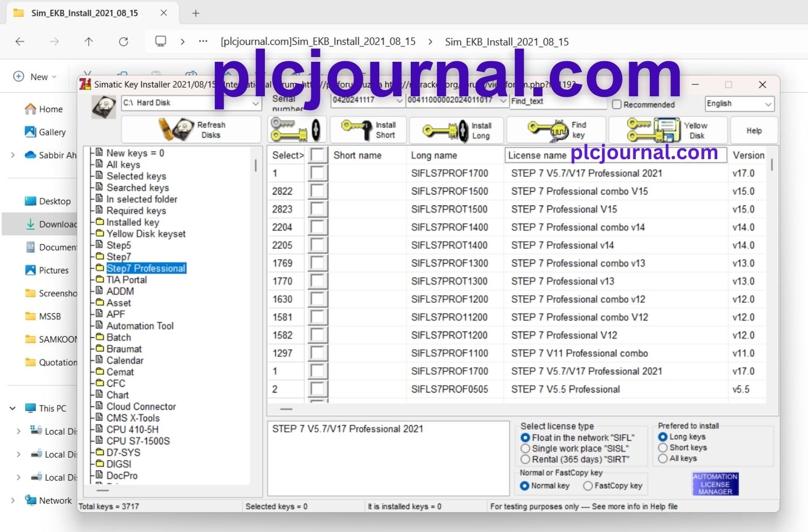This screenshot has height=532, width=808.
Task: Open Desktop folder in Explorer sidebar
Action: 48,201
